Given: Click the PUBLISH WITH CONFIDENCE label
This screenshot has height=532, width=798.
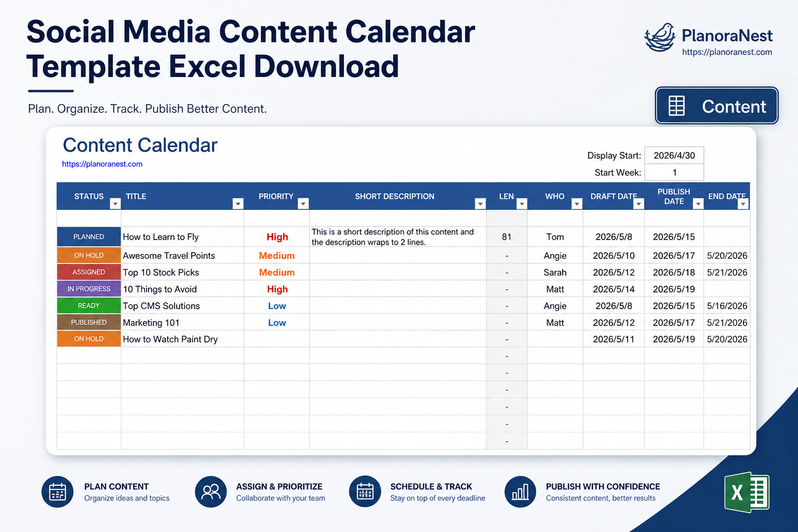Looking at the screenshot, I should [x=603, y=487].
